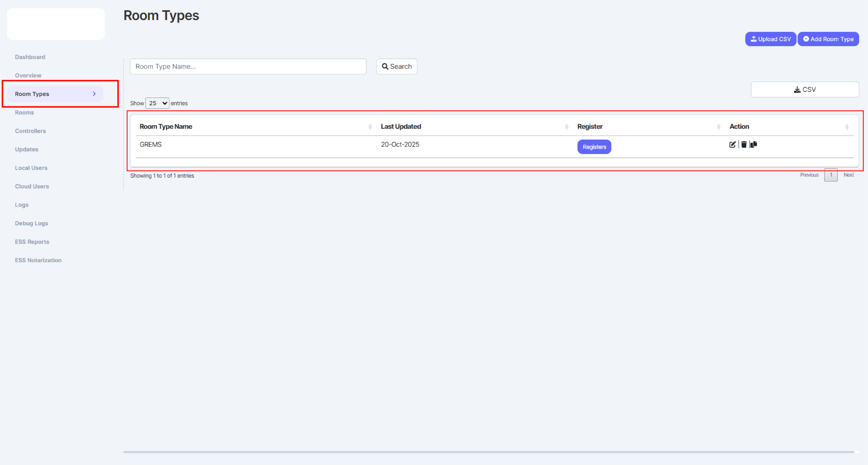Go to Dashboard in sidebar
This screenshot has width=868, height=465.
pyautogui.click(x=30, y=57)
